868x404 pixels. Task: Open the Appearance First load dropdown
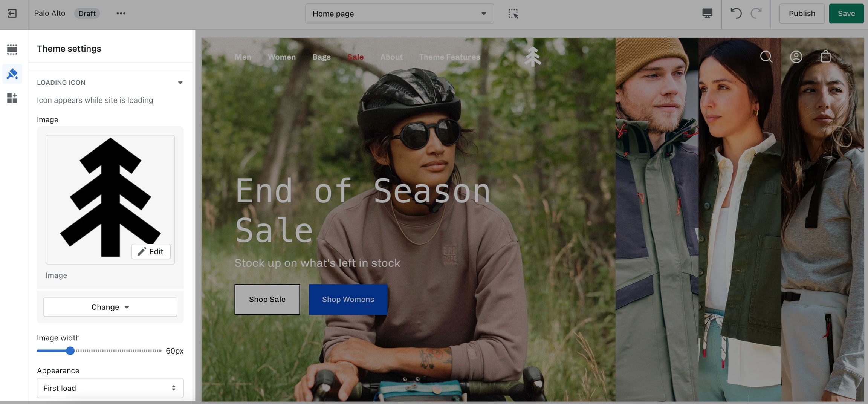pos(110,388)
